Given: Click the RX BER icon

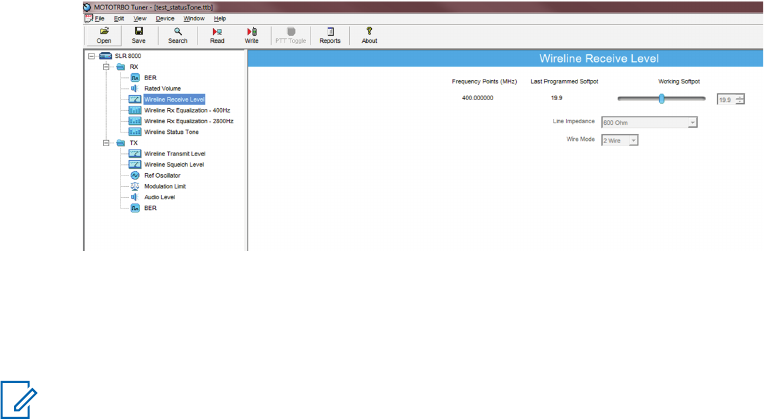Looking at the screenshot, I should (135, 77).
